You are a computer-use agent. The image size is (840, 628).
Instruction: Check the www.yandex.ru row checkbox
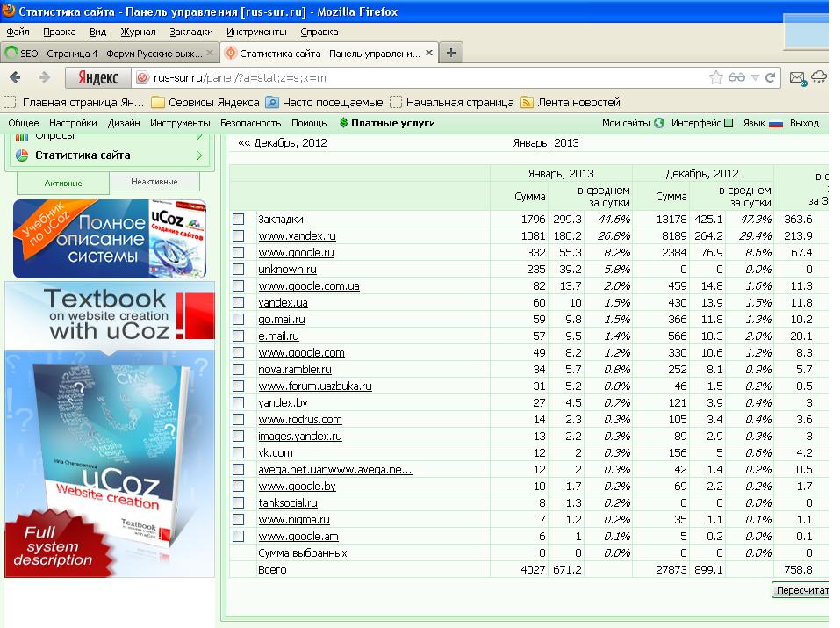239,236
